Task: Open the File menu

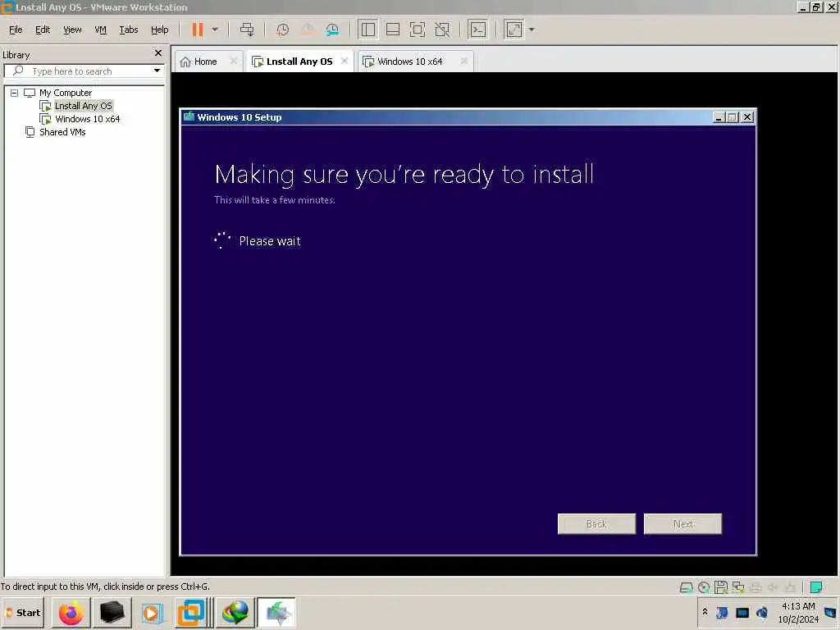Action: [x=16, y=30]
